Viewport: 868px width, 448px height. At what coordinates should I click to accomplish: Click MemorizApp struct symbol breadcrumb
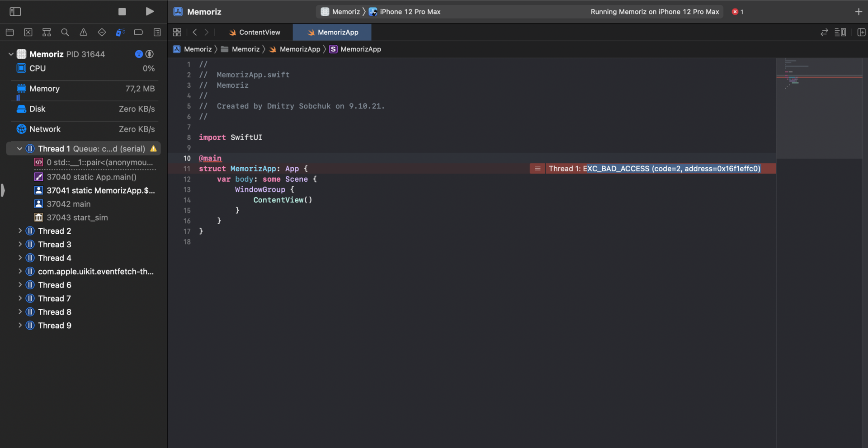tap(355, 49)
